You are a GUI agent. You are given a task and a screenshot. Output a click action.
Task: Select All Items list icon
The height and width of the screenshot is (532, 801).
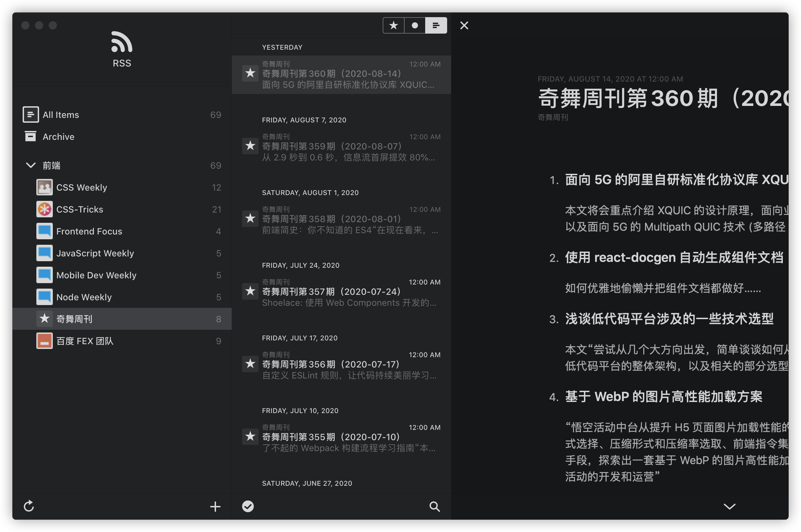tap(31, 114)
